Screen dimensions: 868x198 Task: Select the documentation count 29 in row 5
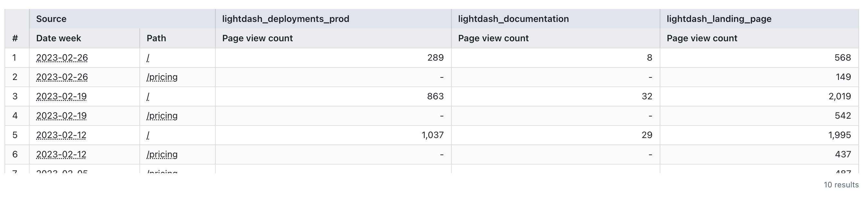(648, 135)
